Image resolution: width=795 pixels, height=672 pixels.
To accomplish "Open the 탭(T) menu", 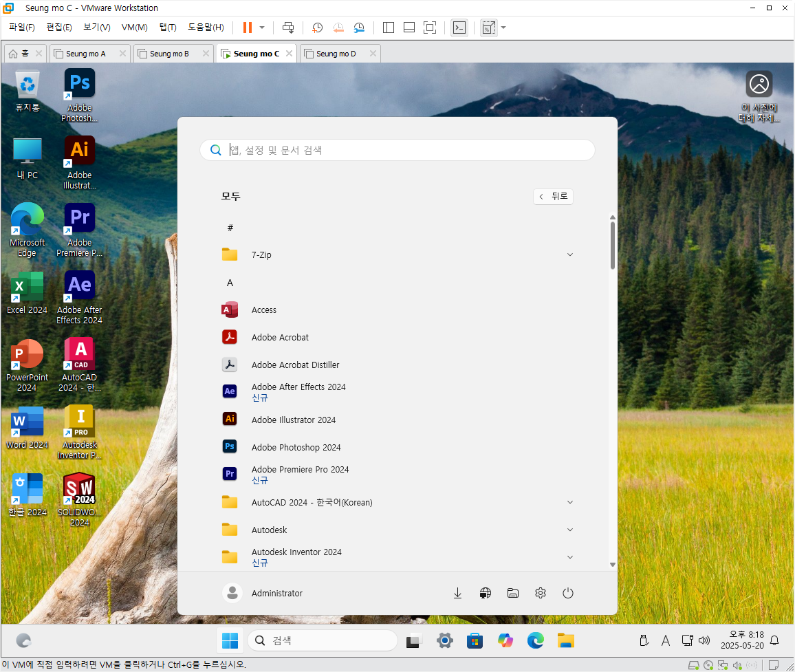I will tap(168, 28).
